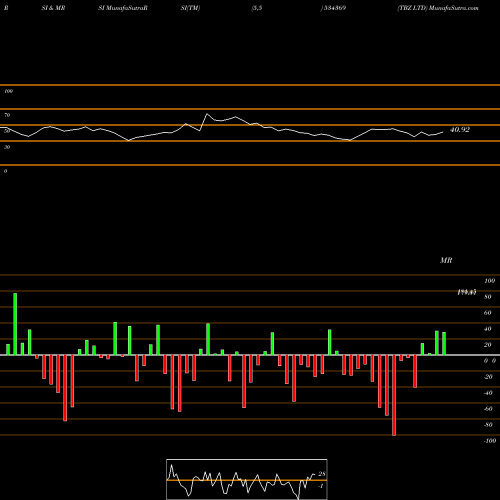The image size is (500, 500).
Task: Click the MR axis label -60
Action: click(488, 409)
